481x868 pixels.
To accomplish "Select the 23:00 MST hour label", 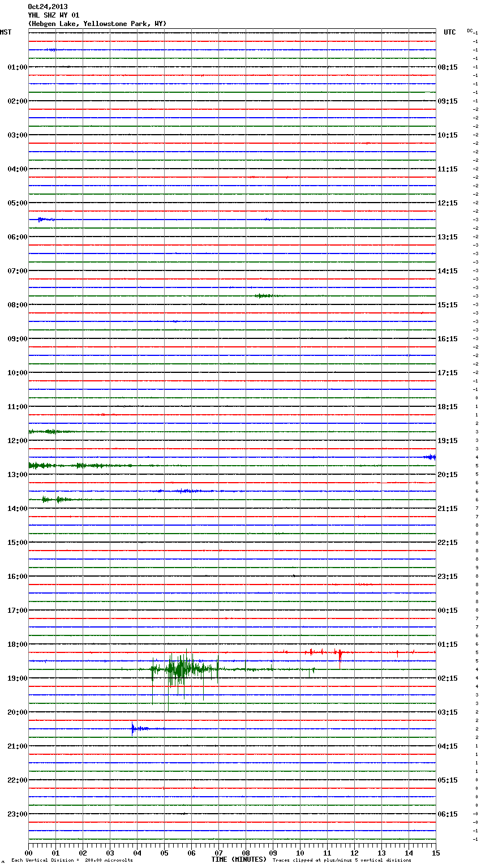I will click(18, 814).
